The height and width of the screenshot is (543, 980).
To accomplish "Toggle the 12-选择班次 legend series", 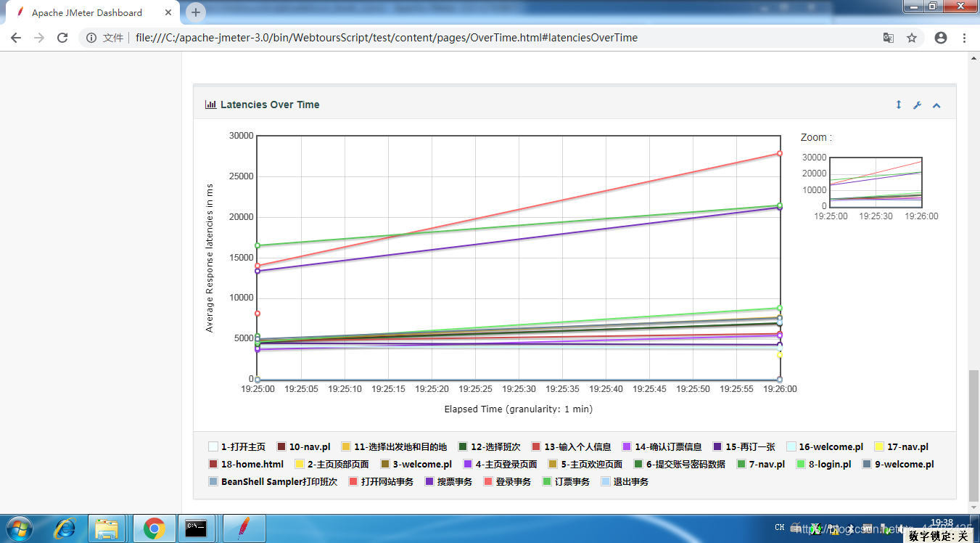I will [490, 446].
